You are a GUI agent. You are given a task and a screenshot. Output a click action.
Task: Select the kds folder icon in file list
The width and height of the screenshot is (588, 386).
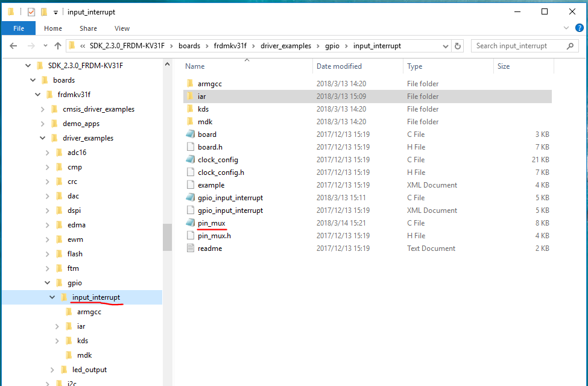(x=190, y=109)
